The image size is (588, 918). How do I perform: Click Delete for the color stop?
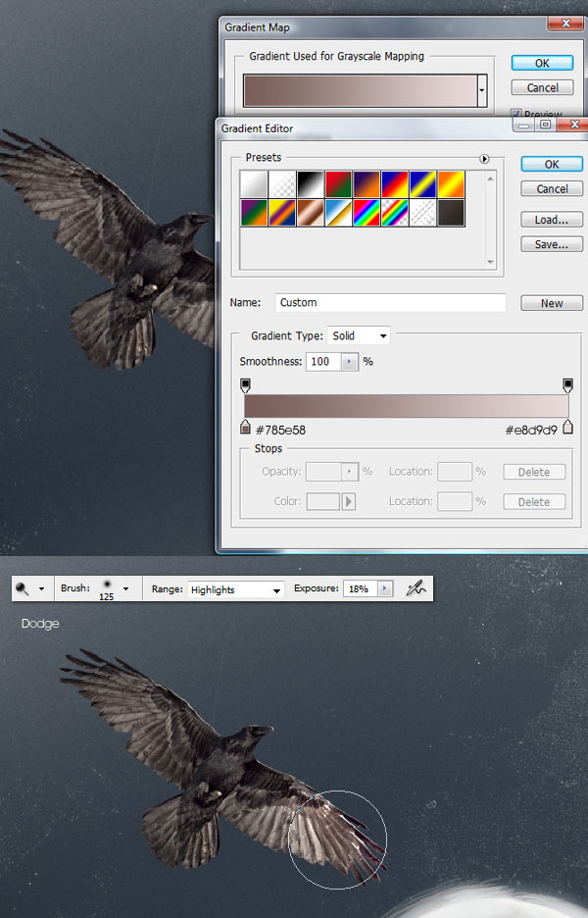click(534, 502)
